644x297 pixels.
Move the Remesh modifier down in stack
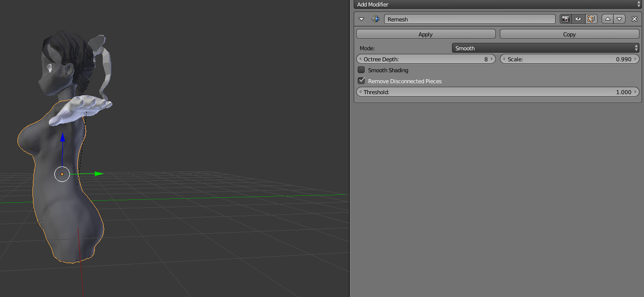(620, 19)
